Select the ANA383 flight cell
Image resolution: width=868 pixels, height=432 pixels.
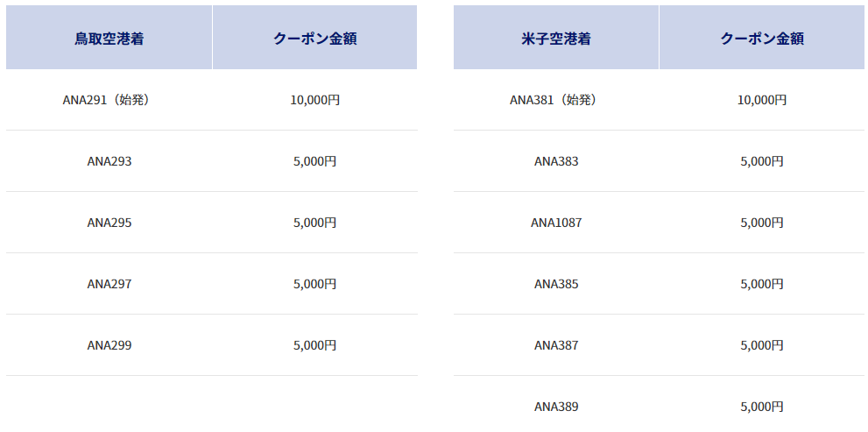pyautogui.click(x=556, y=162)
